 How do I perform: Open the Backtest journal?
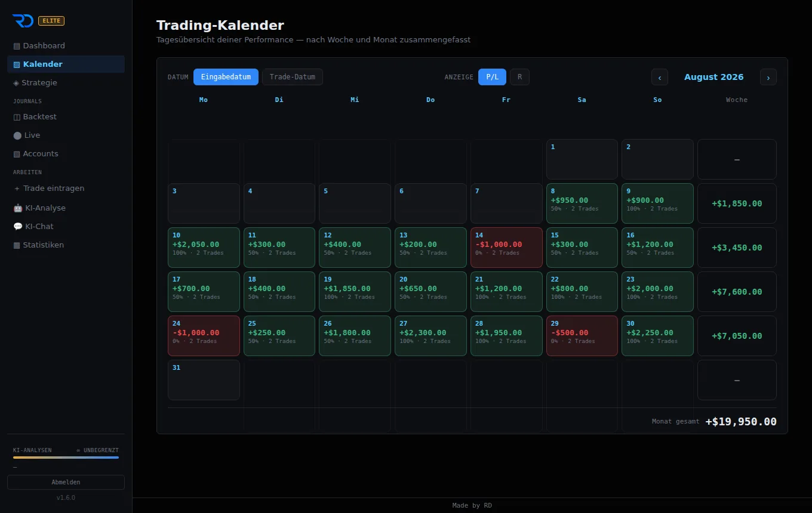pos(66,117)
